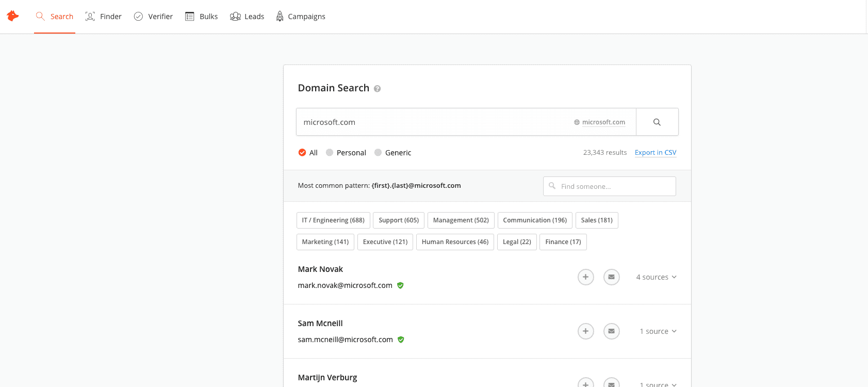Select the Generic radio option
This screenshot has height=387, width=868.
pos(393,153)
